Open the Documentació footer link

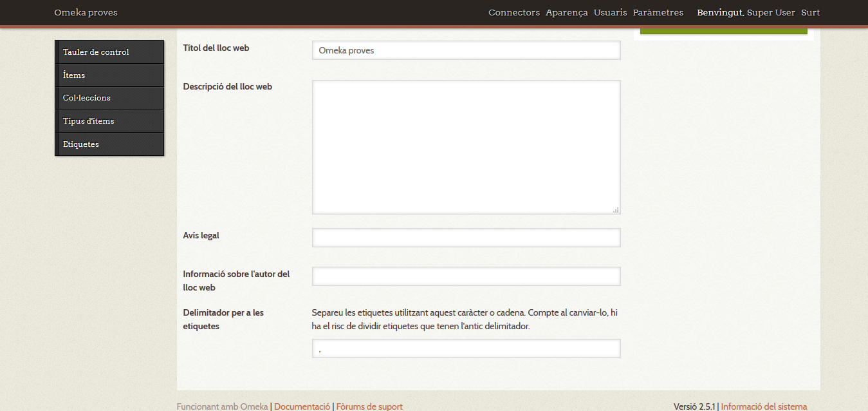coord(302,406)
